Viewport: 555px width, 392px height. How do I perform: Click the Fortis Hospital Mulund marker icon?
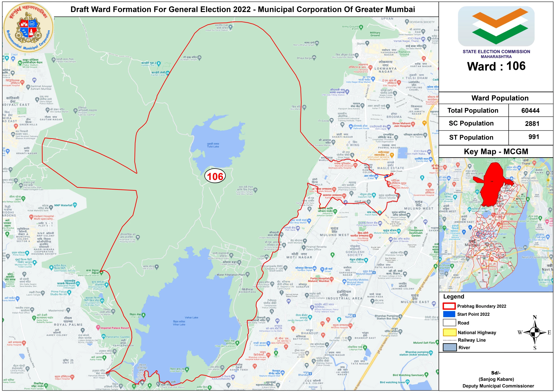point(331,279)
